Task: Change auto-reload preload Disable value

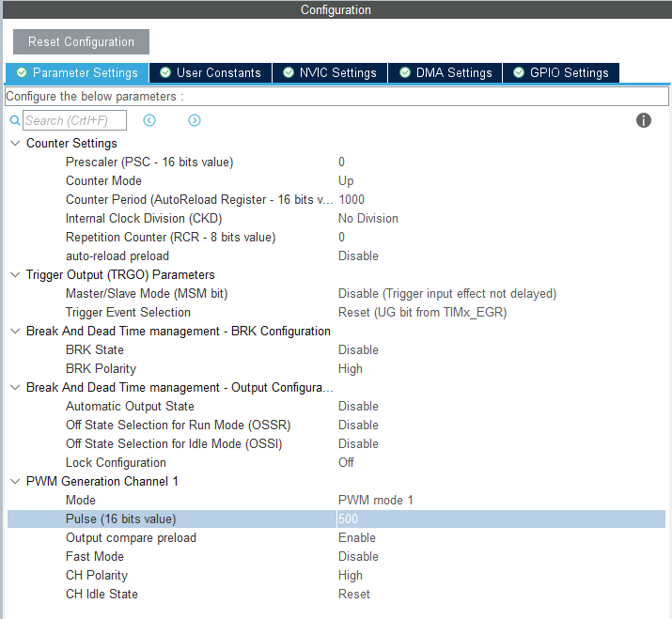Action: point(358,256)
